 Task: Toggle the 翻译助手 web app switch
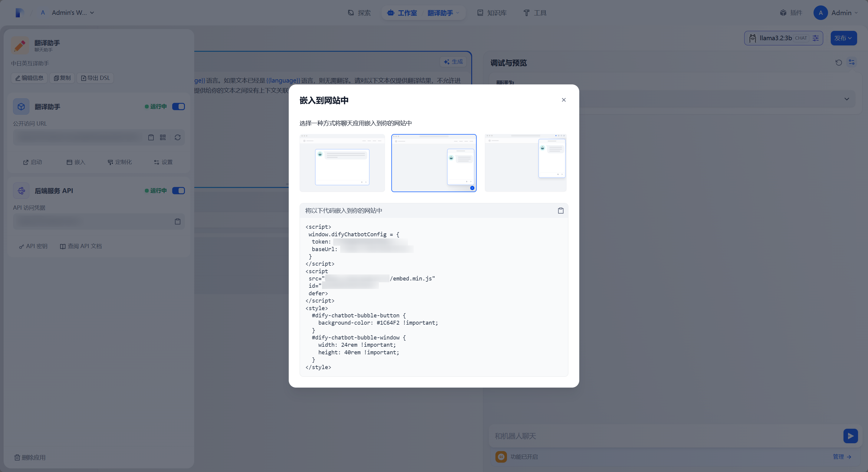[x=178, y=107]
